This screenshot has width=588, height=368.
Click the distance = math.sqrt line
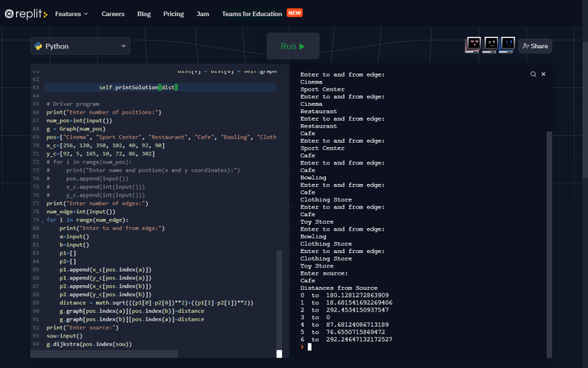[x=156, y=302]
